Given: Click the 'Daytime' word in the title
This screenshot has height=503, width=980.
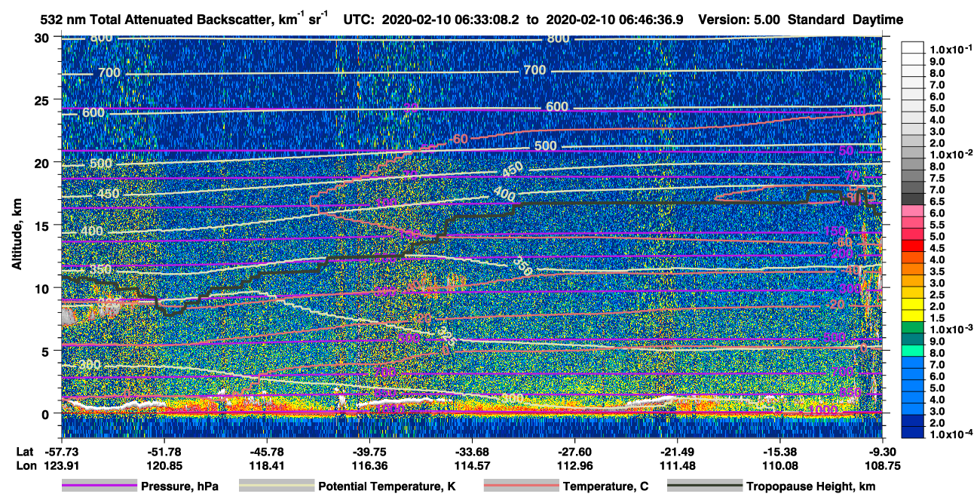Looking at the screenshot, I should pyautogui.click(x=877, y=20).
